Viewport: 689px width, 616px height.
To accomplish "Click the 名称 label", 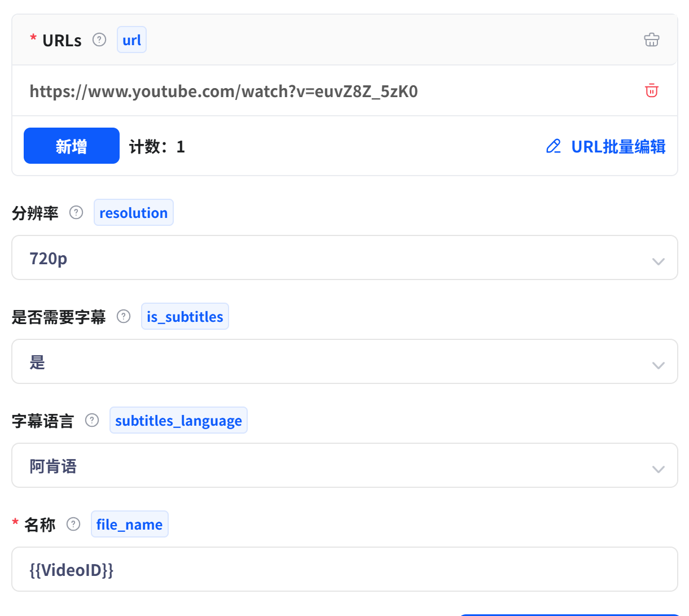I will click(x=40, y=525).
